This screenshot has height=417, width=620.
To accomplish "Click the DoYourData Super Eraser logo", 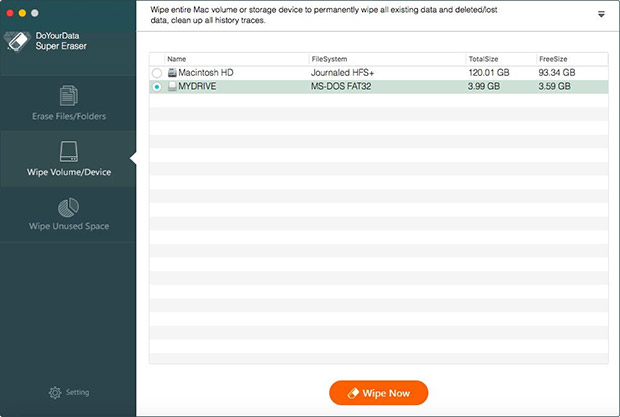I will [x=17, y=41].
